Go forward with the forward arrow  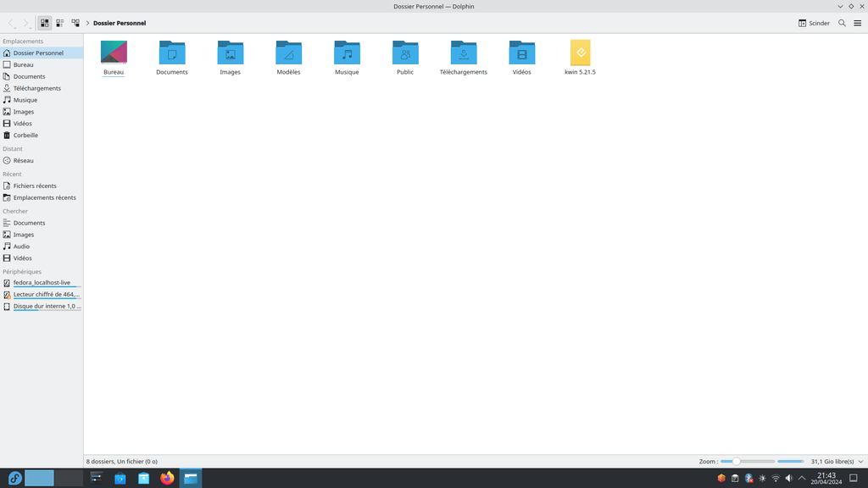25,23
